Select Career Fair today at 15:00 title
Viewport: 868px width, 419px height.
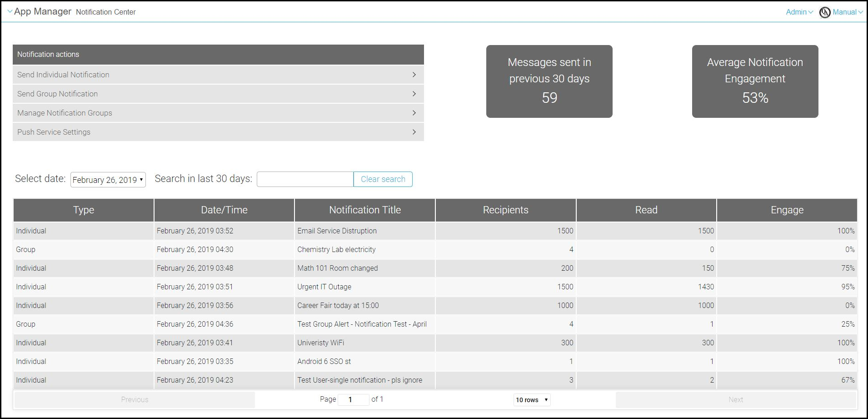click(338, 305)
